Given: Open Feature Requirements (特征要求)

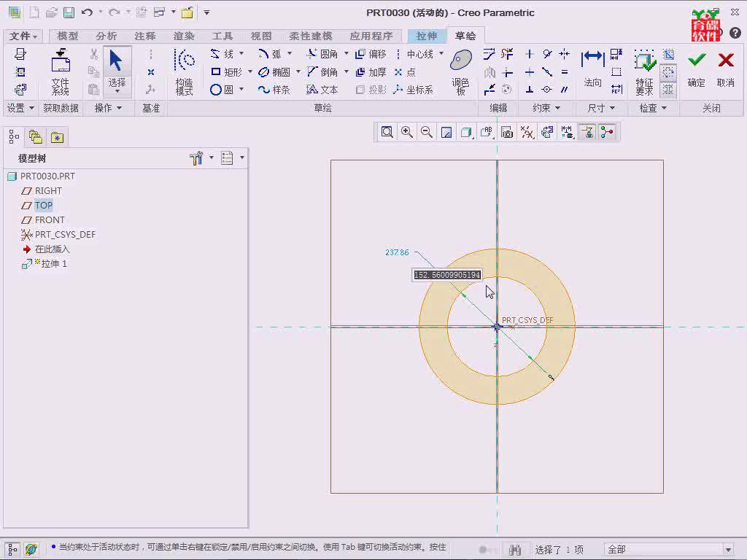Looking at the screenshot, I should [x=645, y=72].
